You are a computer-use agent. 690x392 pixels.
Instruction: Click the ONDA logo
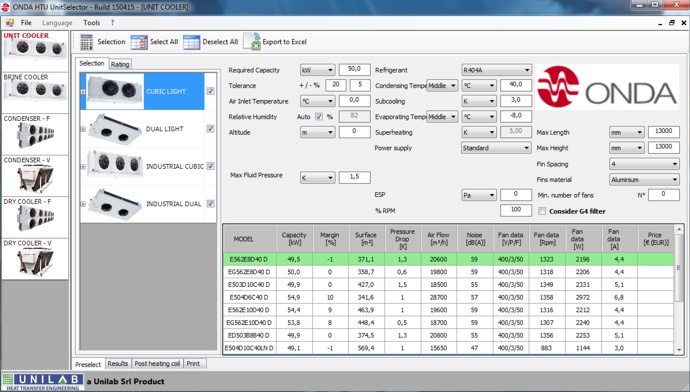607,87
